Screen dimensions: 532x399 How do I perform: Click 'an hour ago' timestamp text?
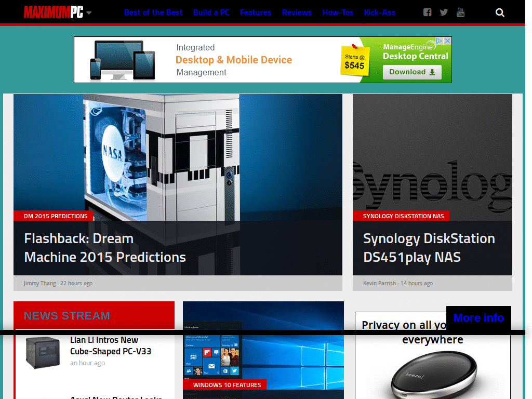pyautogui.click(x=87, y=363)
